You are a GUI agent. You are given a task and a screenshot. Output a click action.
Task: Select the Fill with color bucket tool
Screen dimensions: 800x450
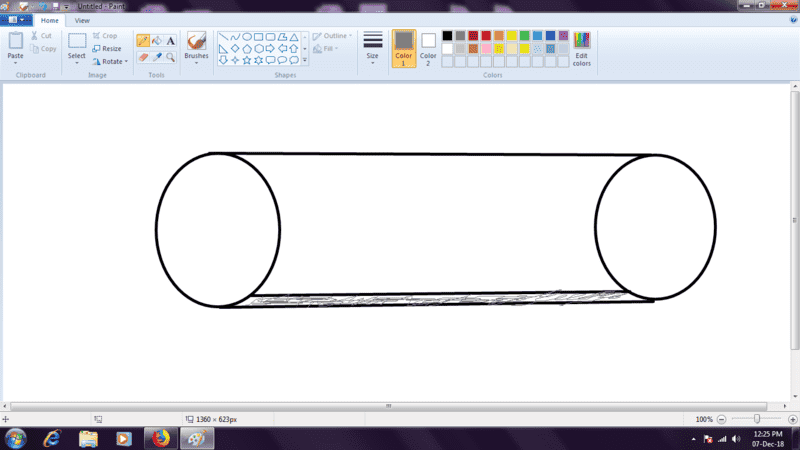coord(157,41)
